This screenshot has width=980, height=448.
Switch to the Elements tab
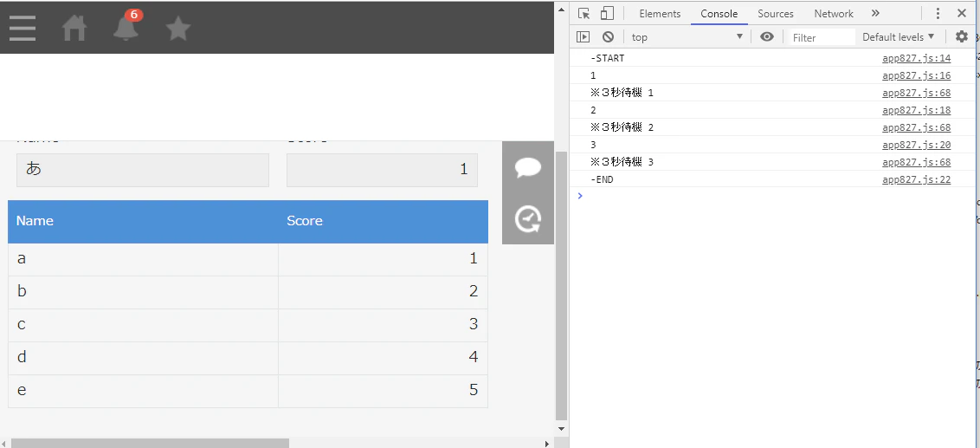point(660,13)
